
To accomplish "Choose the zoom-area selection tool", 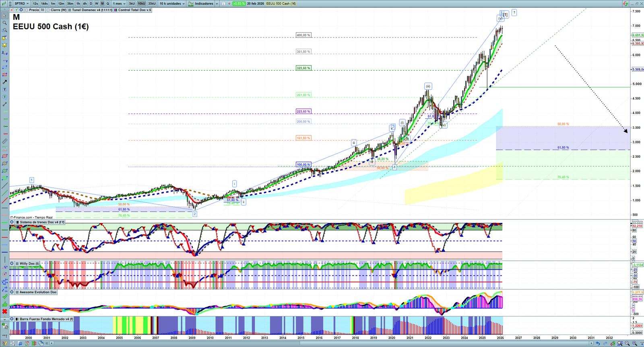I will click(4, 30).
